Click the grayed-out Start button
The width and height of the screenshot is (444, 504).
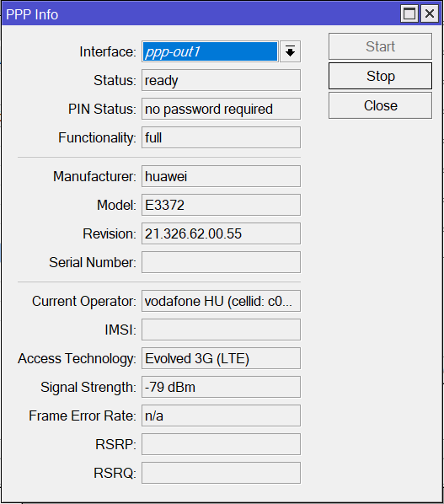pos(380,46)
